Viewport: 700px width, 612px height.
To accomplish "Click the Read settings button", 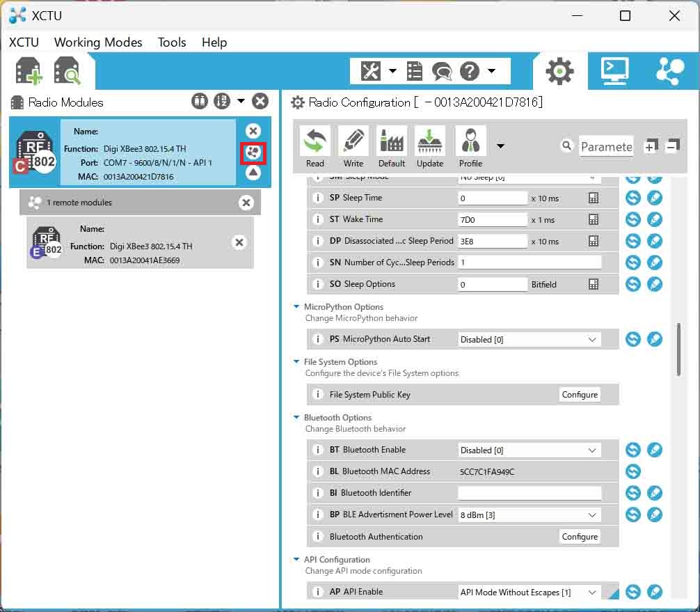I will coord(315,148).
